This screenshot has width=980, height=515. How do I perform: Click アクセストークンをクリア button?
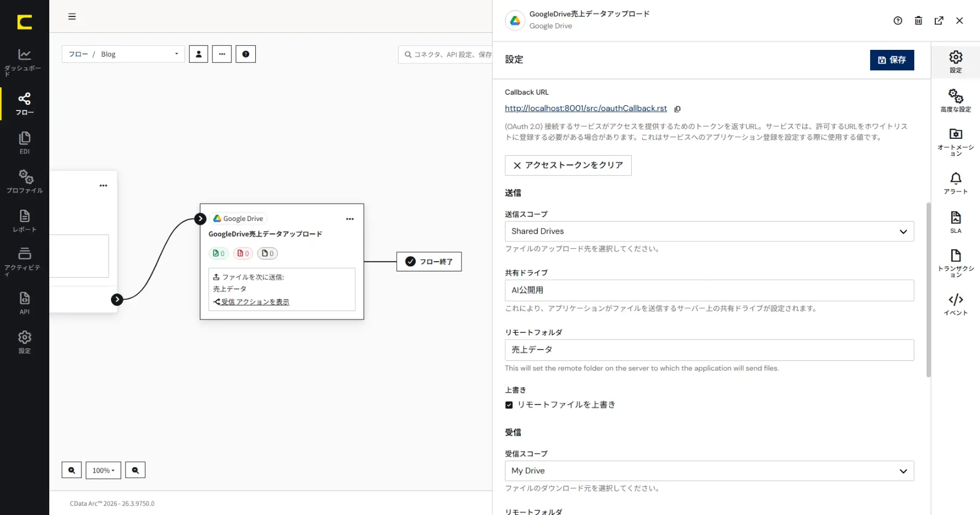[568, 165]
